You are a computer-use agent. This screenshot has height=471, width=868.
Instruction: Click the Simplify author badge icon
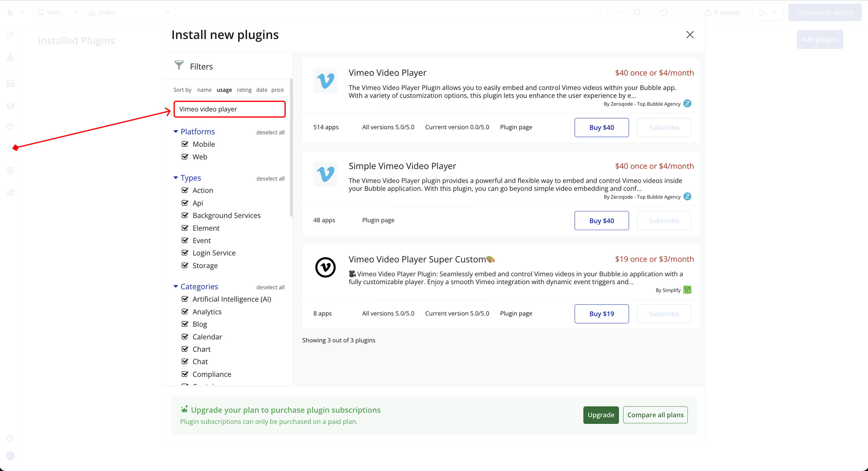687,290
